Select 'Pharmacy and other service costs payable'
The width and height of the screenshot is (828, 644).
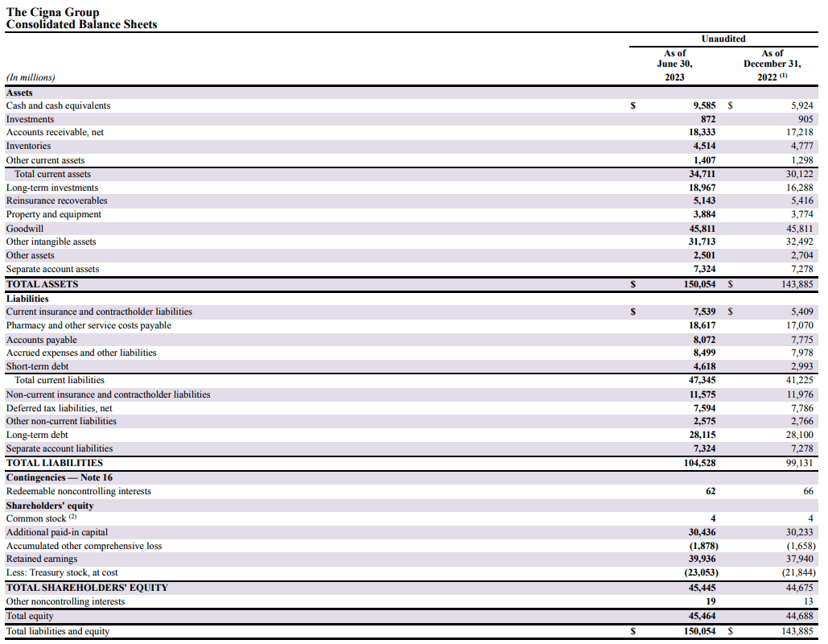click(89, 325)
